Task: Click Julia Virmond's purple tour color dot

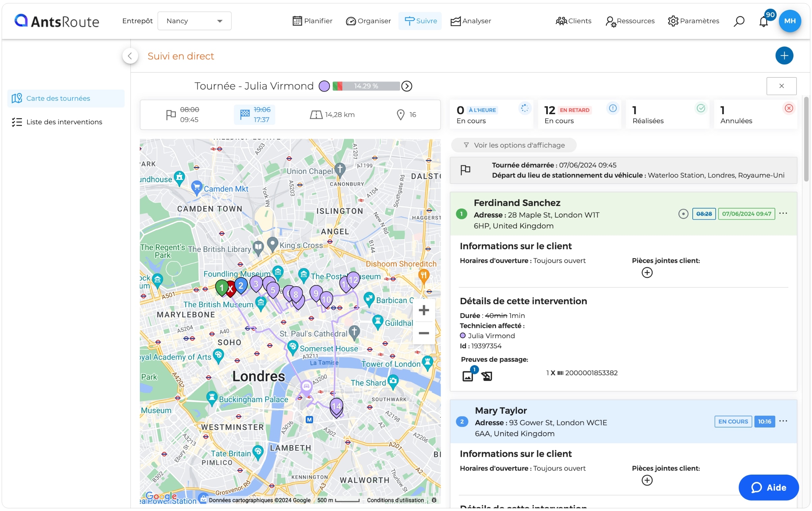Action: point(324,86)
